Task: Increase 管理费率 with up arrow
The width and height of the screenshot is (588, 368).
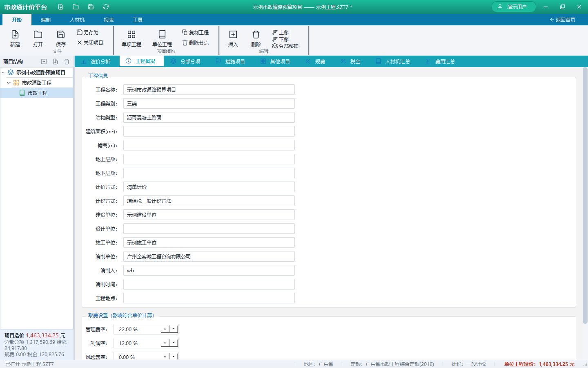Action: [x=165, y=329]
